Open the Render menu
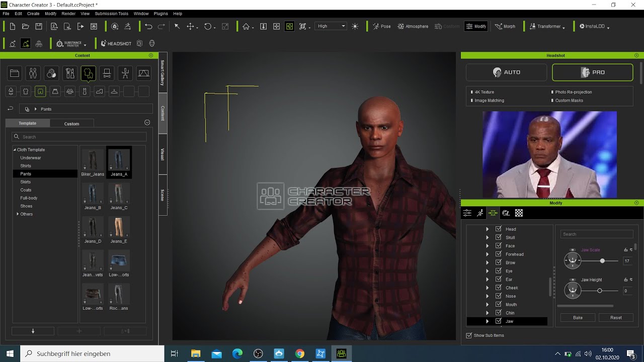 tap(68, 14)
